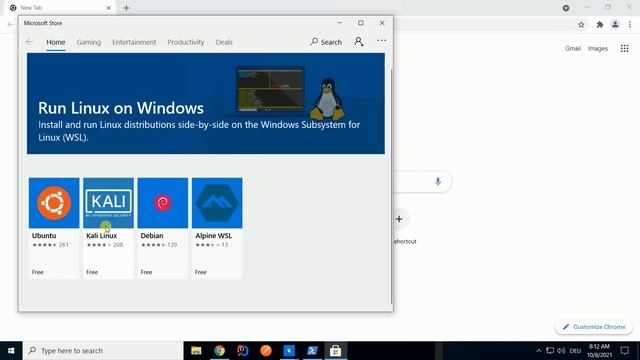Switch to the Gaming tab
The height and width of the screenshot is (360, 640).
[89, 42]
